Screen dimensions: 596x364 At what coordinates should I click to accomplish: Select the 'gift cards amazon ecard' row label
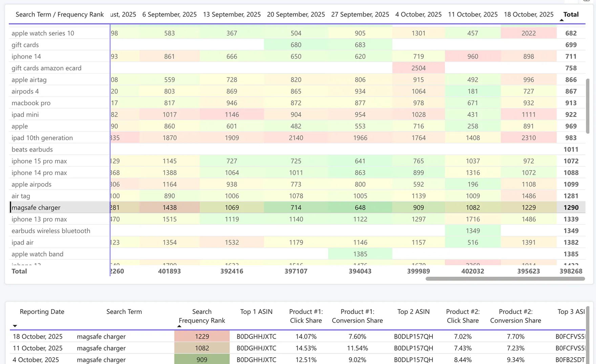click(x=46, y=68)
